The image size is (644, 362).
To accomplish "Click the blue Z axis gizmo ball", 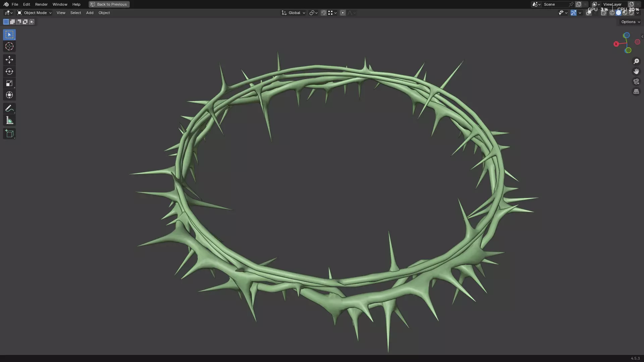I will (x=626, y=35).
